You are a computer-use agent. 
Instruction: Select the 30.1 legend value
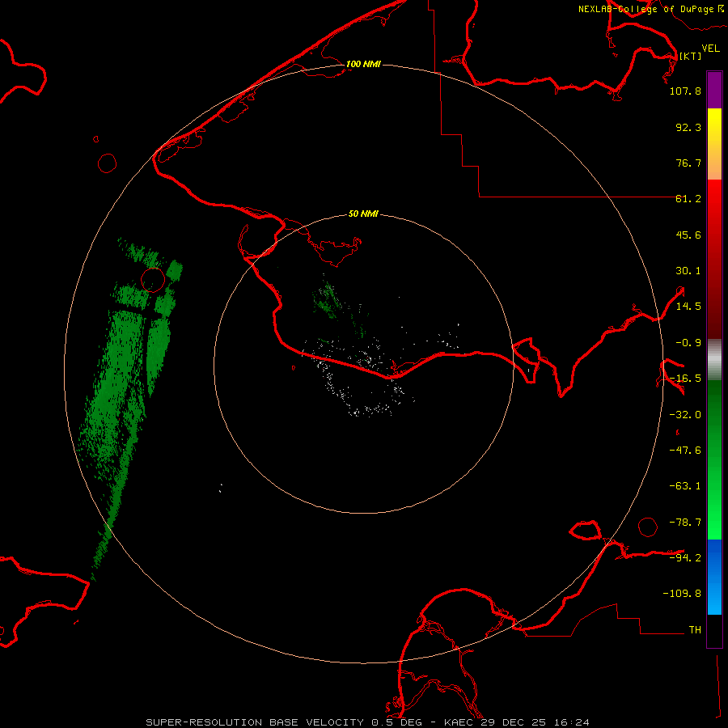coord(688,271)
